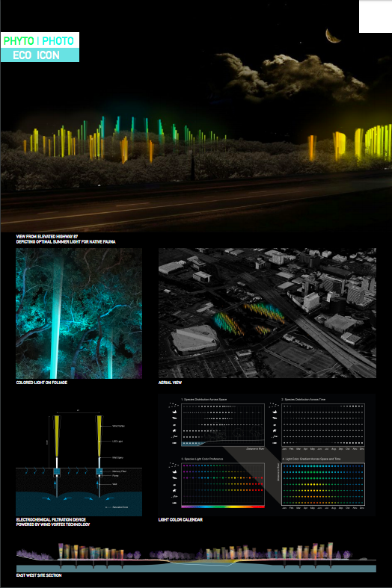Select the Species Light Color Preference chart
The width and height of the screenshot is (392, 588).
(x=223, y=484)
